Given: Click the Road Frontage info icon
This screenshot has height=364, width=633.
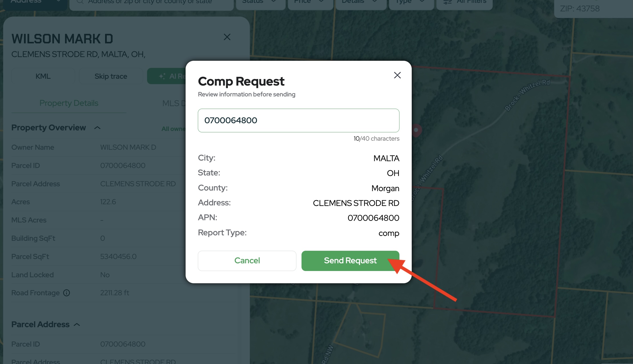Looking at the screenshot, I should 67,293.
